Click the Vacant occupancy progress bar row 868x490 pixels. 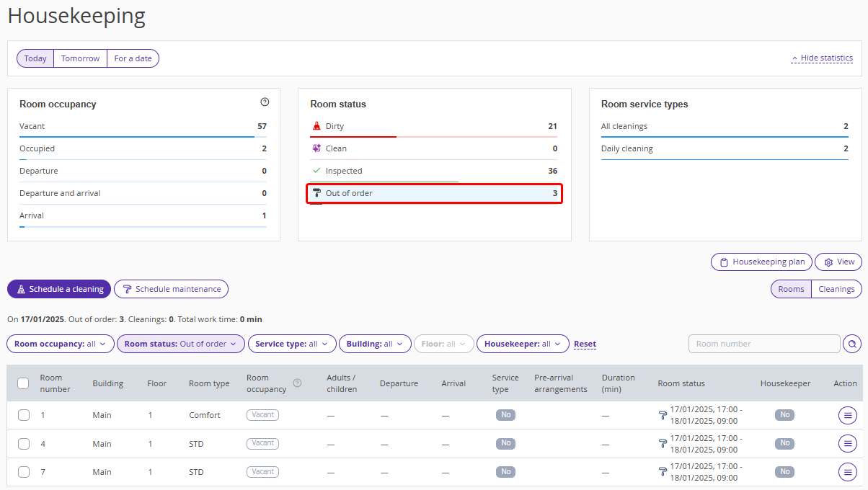click(x=143, y=127)
